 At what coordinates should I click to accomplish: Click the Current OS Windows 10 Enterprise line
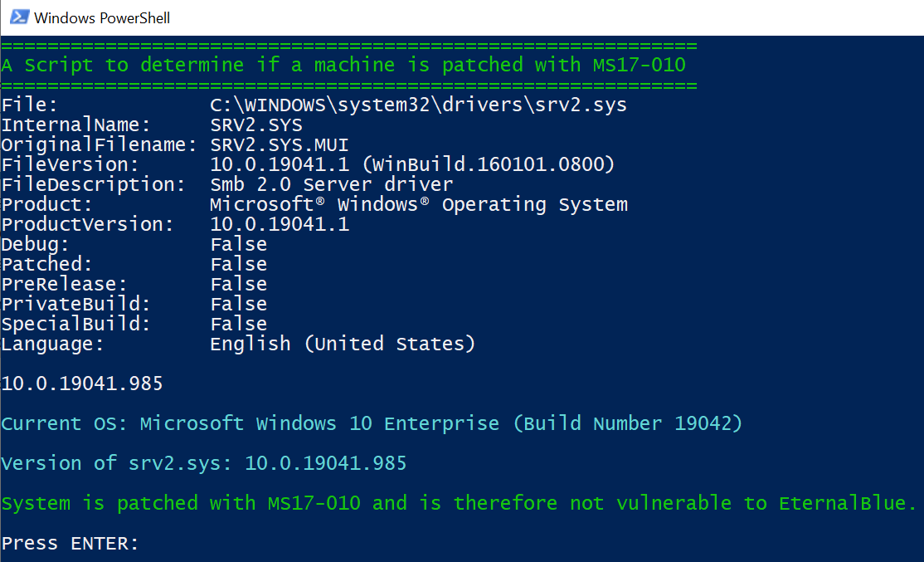(x=372, y=423)
